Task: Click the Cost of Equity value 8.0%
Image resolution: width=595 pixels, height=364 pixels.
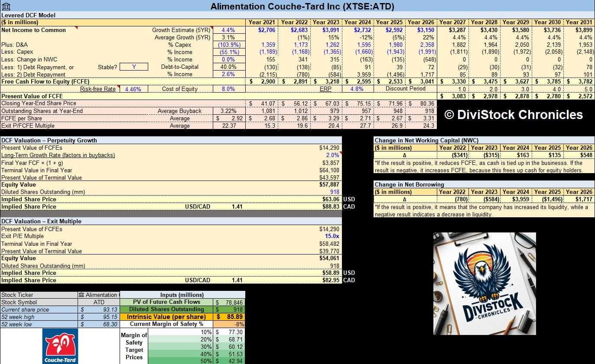Action: 228,89
